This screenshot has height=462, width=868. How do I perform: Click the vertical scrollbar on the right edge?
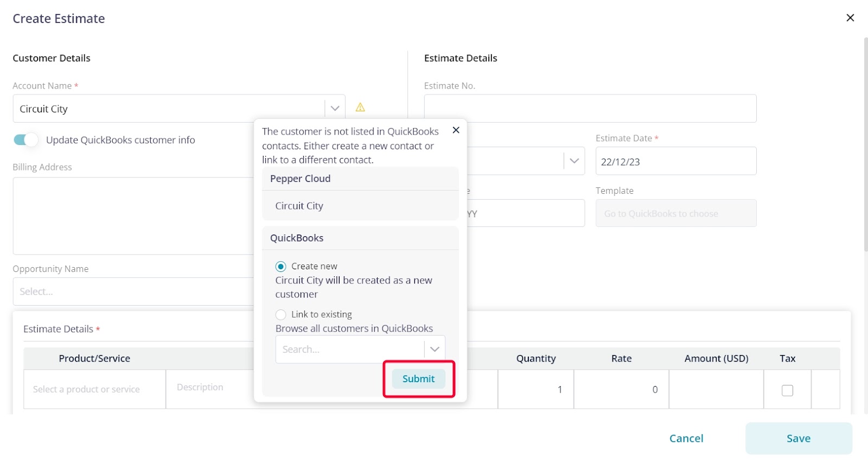[x=866, y=144]
